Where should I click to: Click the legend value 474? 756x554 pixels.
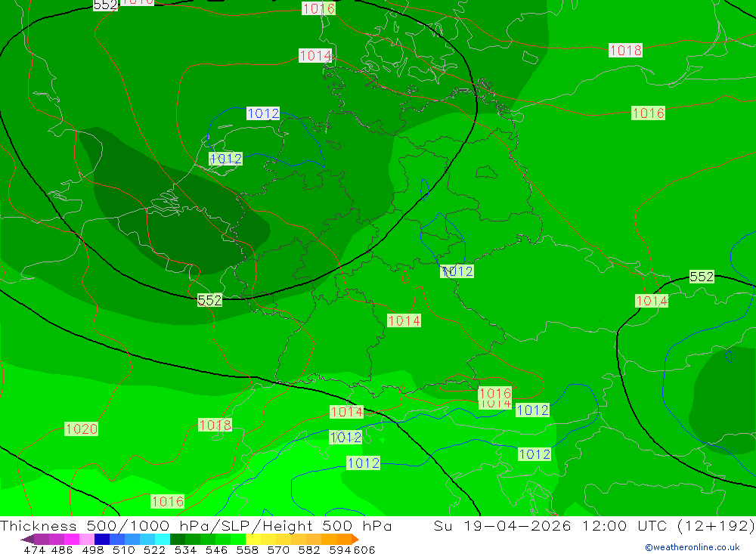(x=35, y=549)
